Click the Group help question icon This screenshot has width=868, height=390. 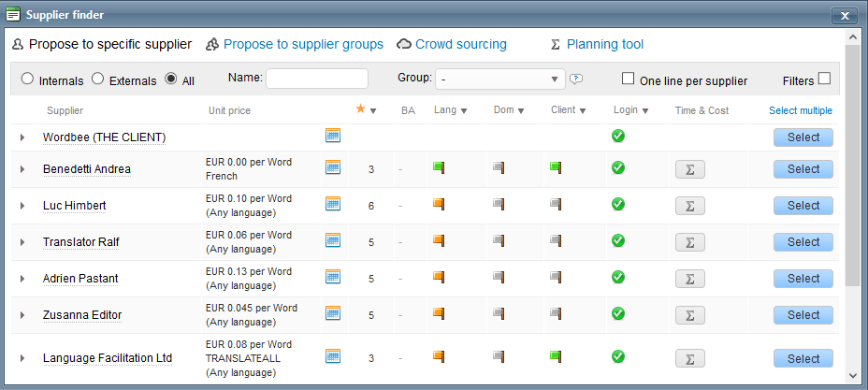coord(576,79)
